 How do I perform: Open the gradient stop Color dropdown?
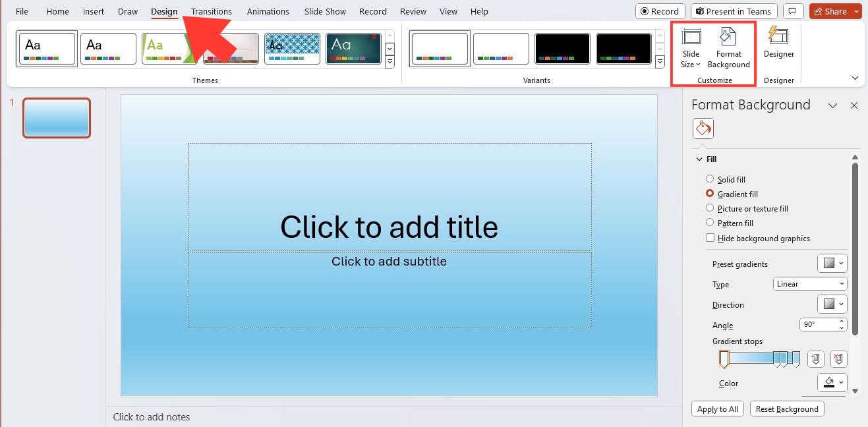(832, 383)
